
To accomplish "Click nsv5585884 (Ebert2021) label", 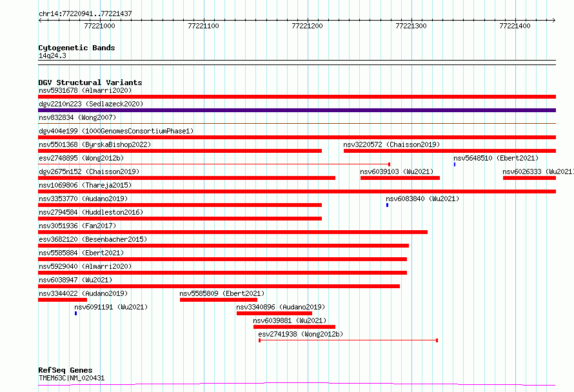I will coord(81,253).
